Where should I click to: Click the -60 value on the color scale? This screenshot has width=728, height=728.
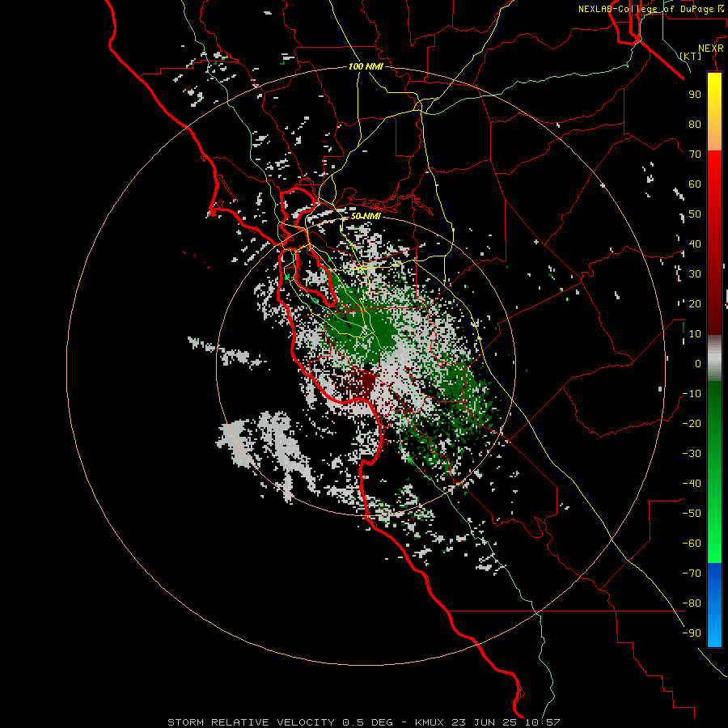pyautogui.click(x=692, y=544)
